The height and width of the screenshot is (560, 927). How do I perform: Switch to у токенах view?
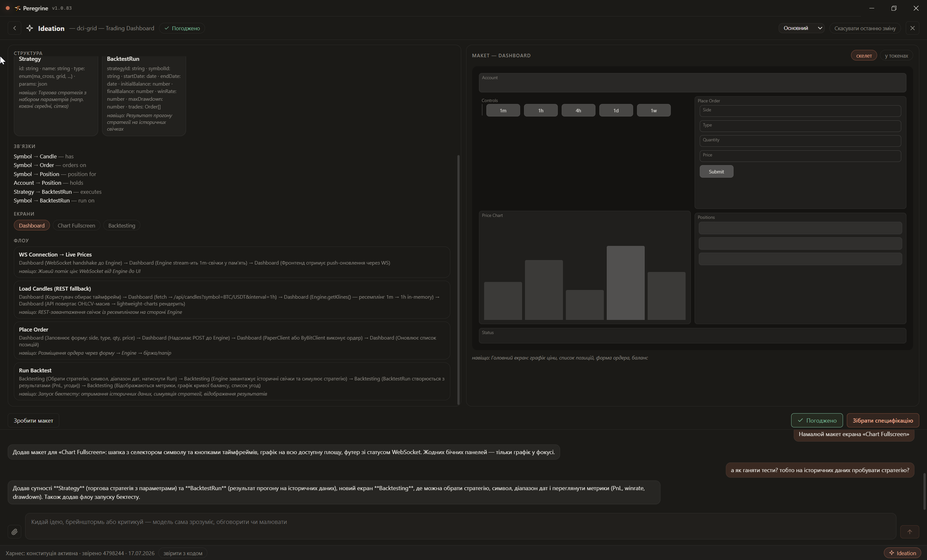[x=896, y=56]
